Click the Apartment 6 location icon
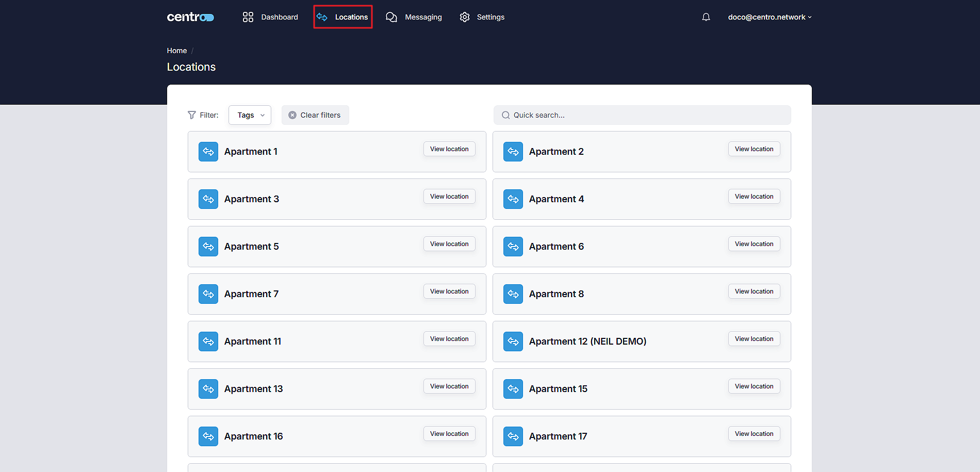 pos(513,247)
